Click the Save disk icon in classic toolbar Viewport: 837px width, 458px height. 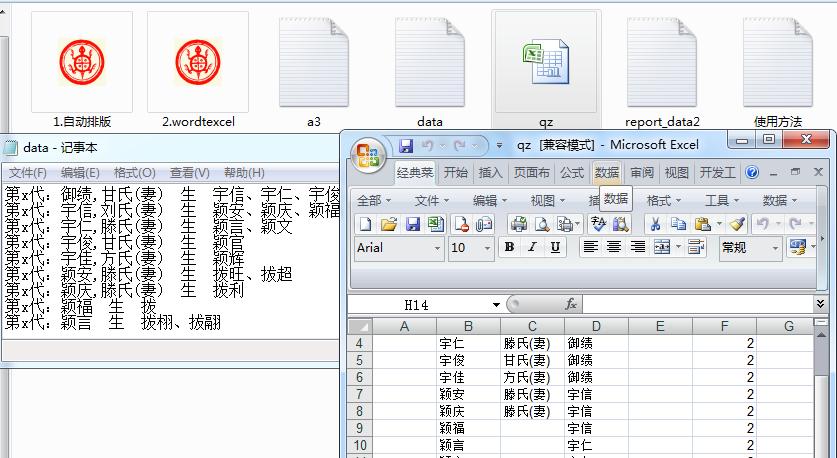click(x=413, y=224)
